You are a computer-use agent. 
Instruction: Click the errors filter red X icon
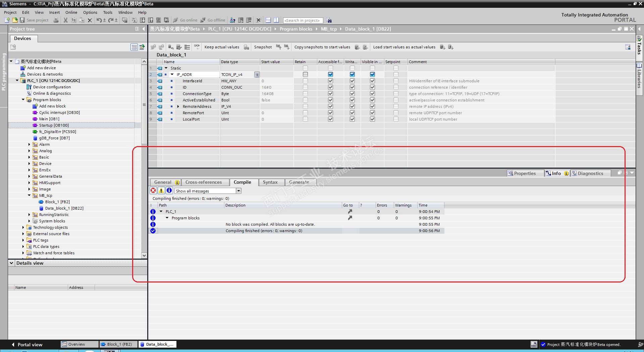(x=153, y=190)
